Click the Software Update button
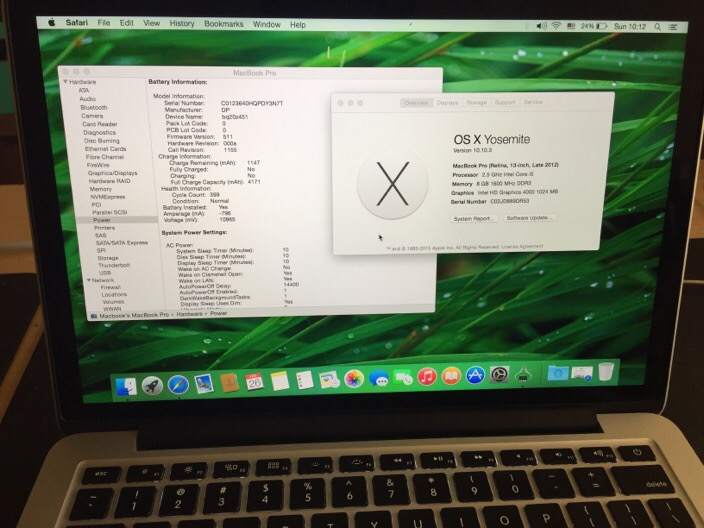This screenshot has width=704, height=528. click(527, 217)
